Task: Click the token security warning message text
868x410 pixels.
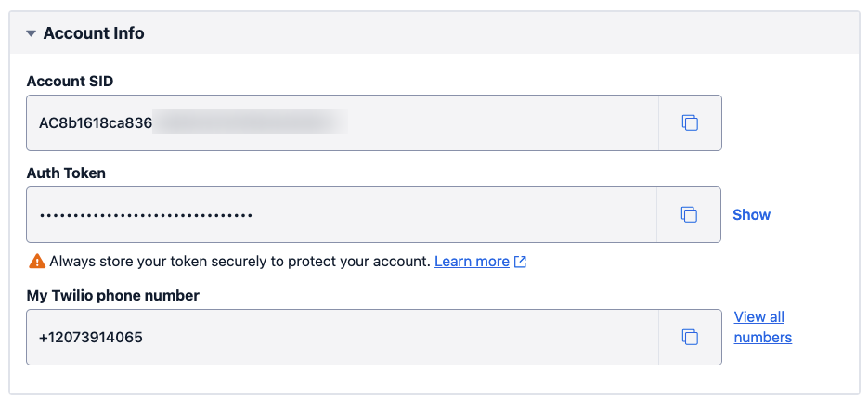Action: pos(240,262)
